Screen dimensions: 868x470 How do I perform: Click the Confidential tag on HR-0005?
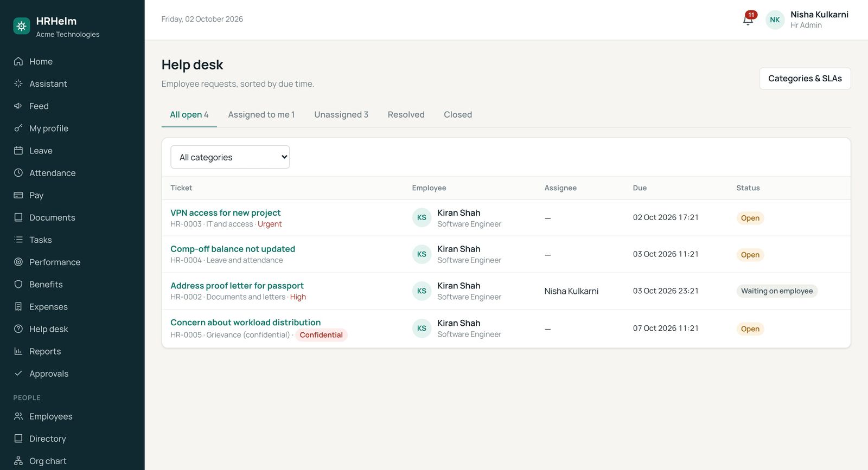point(321,335)
